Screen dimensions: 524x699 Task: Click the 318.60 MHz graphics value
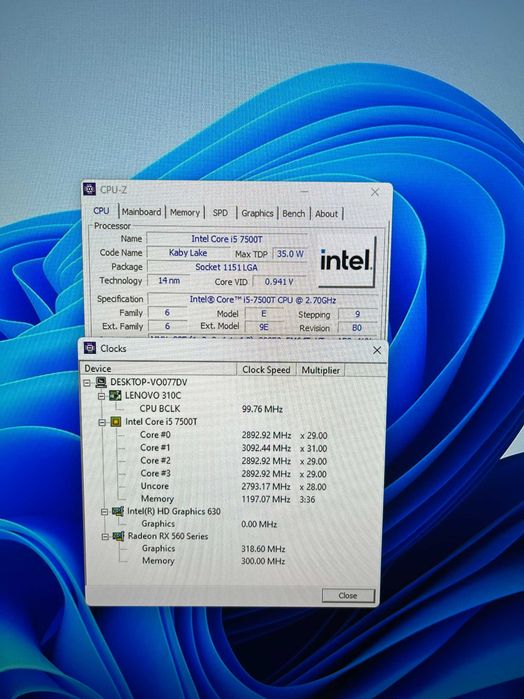pos(263,549)
